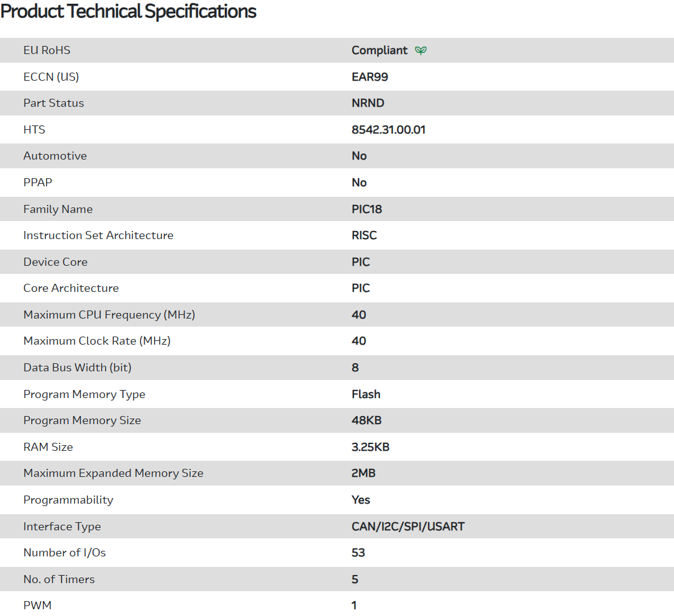Click the No. of Timers label
The image size is (674, 616).
(59, 579)
